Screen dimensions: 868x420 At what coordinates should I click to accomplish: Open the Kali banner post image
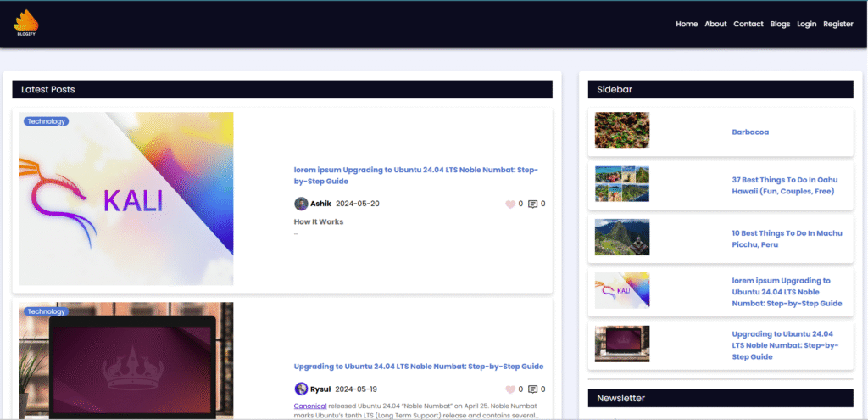tap(126, 199)
